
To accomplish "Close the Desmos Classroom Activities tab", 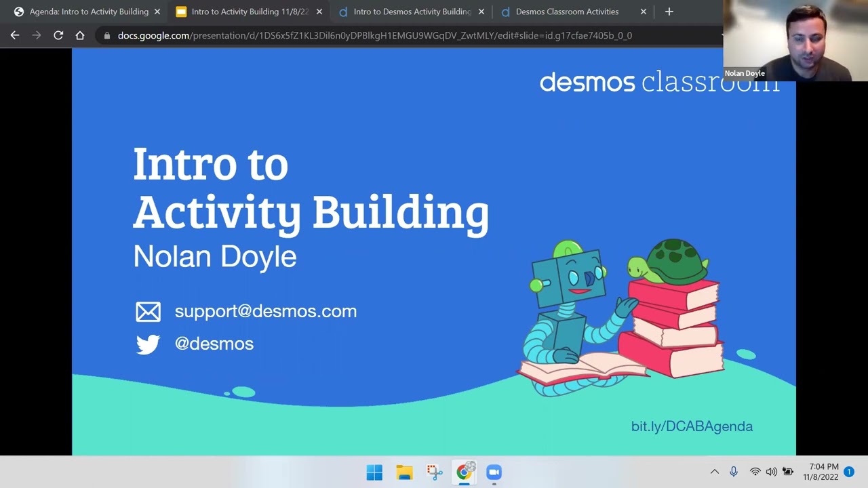I will click(x=644, y=12).
